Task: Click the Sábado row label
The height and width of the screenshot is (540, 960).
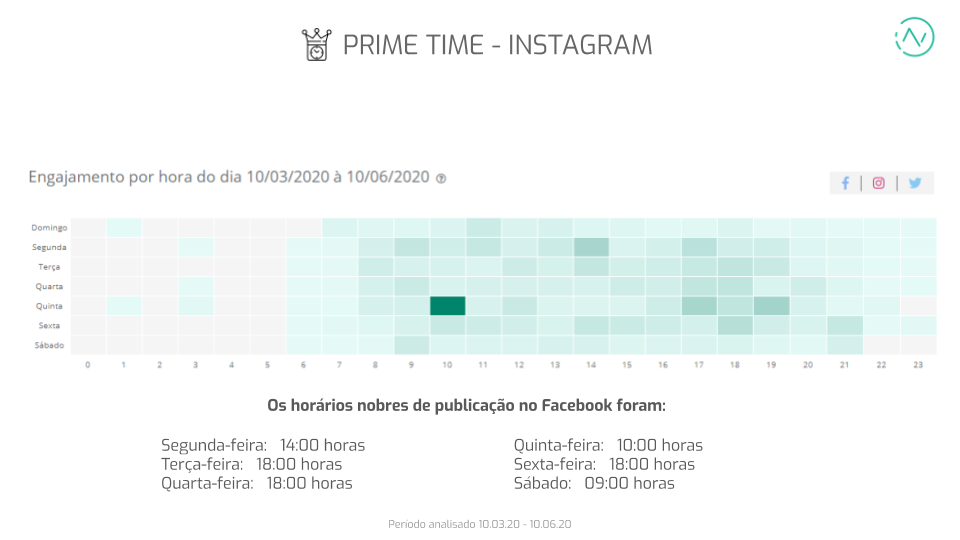Action: (x=49, y=345)
